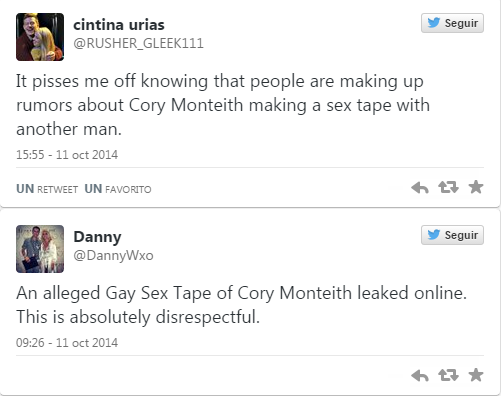Open the @RUSHER_GLEEK111 handle
The width and height of the screenshot is (501, 396).
point(138,43)
